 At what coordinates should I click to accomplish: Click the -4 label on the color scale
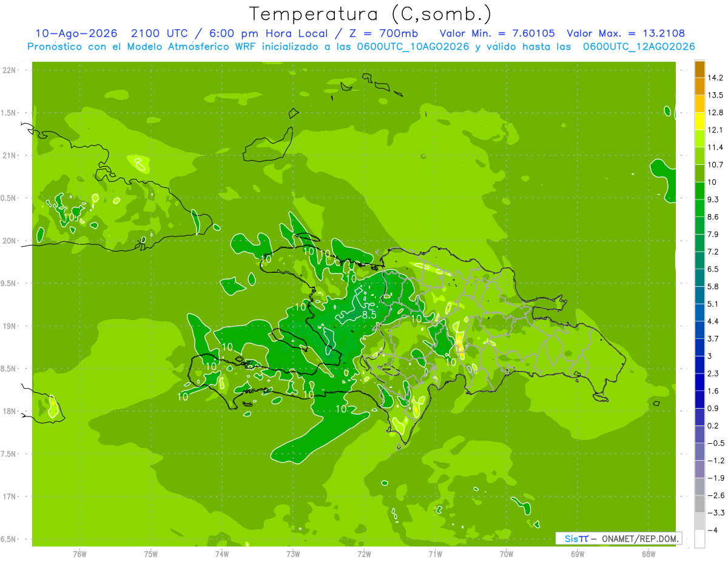[x=712, y=530]
